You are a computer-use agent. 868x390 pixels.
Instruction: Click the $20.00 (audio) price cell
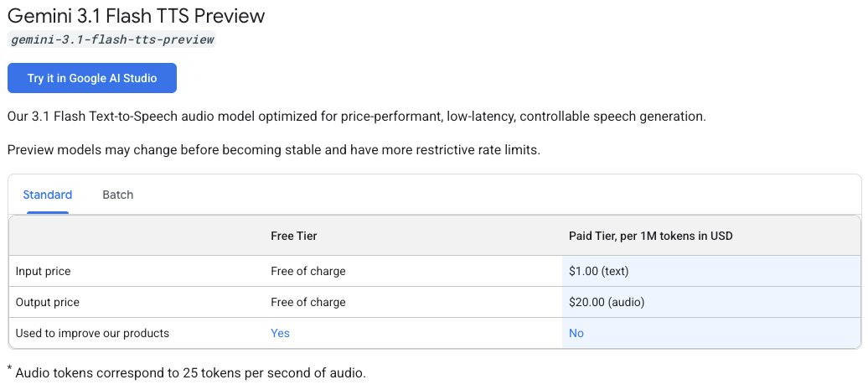[607, 303]
